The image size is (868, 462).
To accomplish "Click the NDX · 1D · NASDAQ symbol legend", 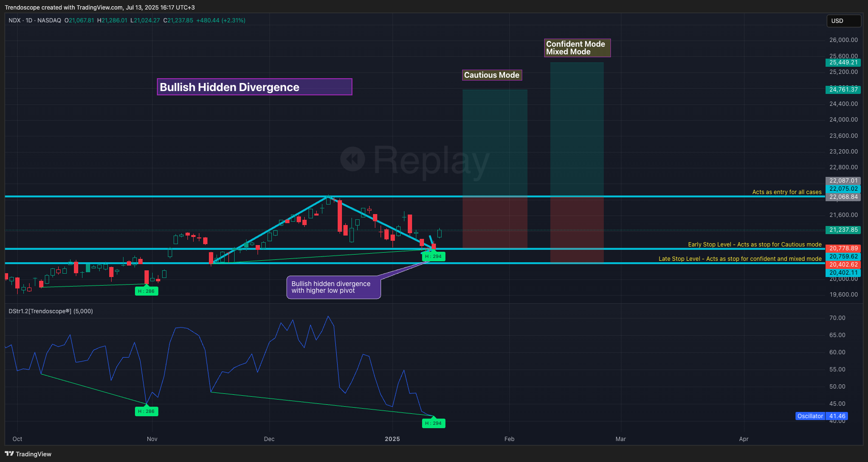I will coord(35,21).
